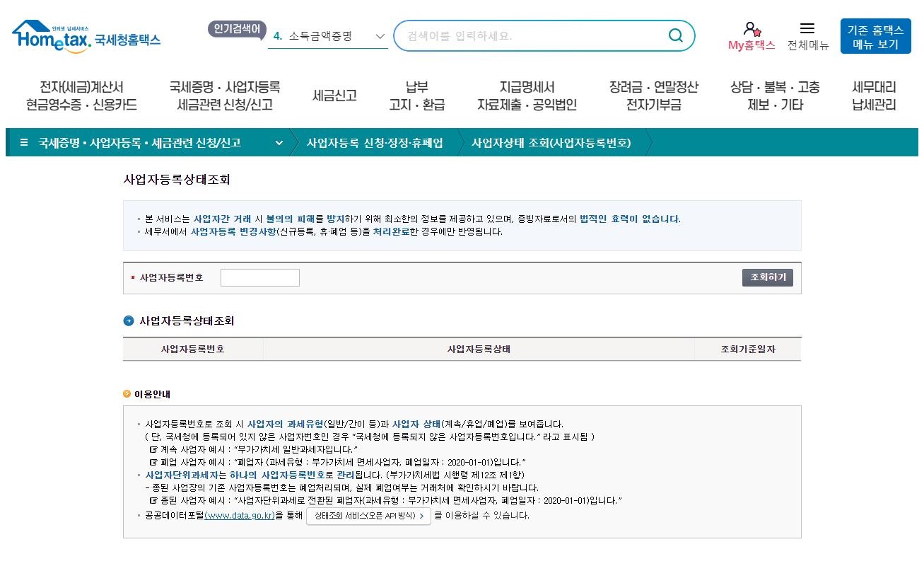924x566 pixels.
Task: Click the search magnifier icon
Action: tap(675, 35)
